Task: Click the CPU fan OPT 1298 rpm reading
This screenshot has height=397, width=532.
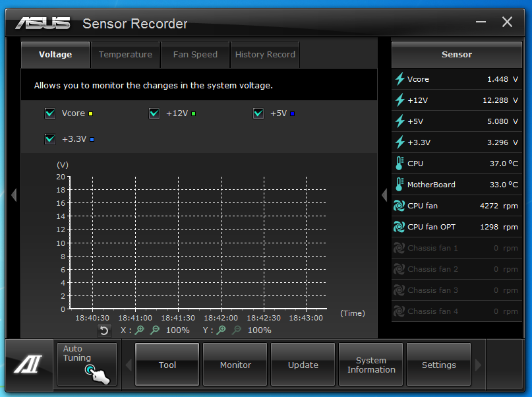Action: click(x=499, y=227)
